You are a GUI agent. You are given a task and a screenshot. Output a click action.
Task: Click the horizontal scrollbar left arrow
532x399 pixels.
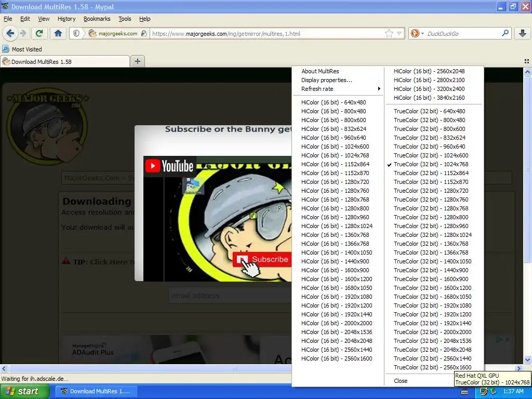point(4,368)
